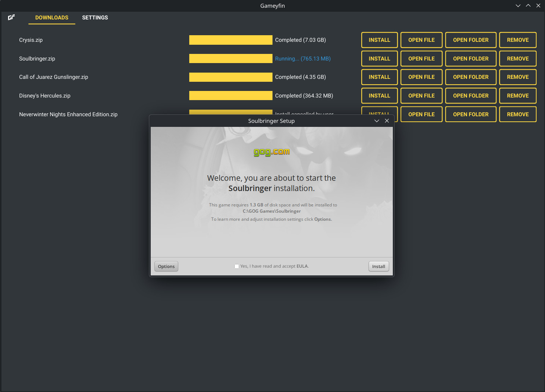Minimize the Gameyfin window
Image resolution: width=545 pixels, height=392 pixels.
point(518,6)
